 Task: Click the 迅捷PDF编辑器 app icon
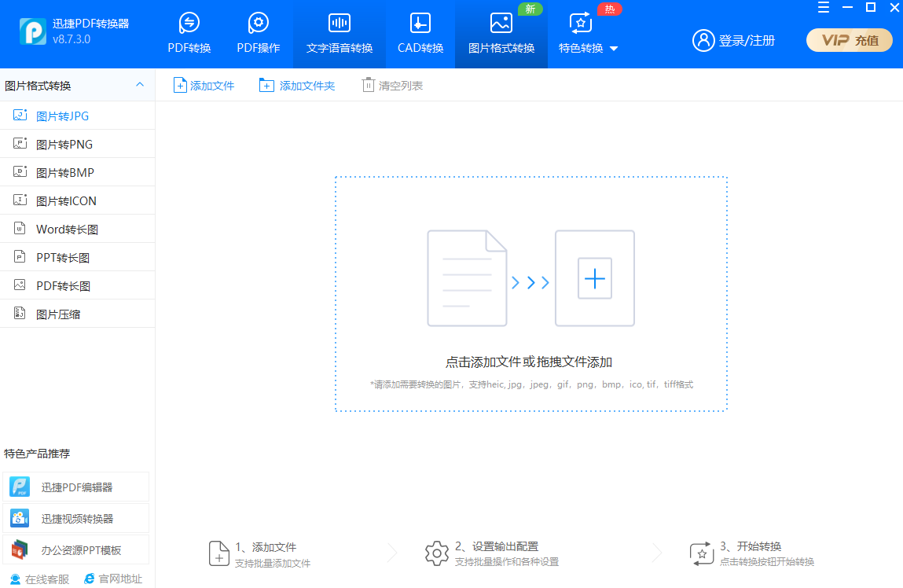[x=20, y=487]
